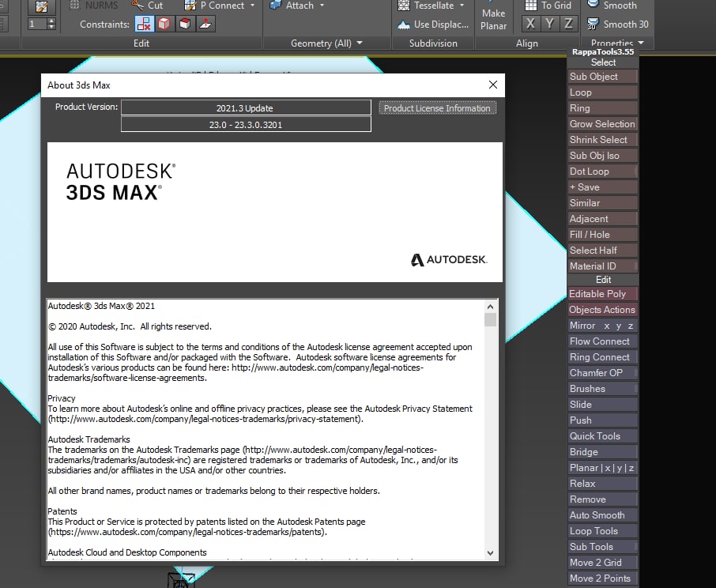Click the P Connect tool icon
This screenshot has height=588, width=716.
tap(190, 6)
